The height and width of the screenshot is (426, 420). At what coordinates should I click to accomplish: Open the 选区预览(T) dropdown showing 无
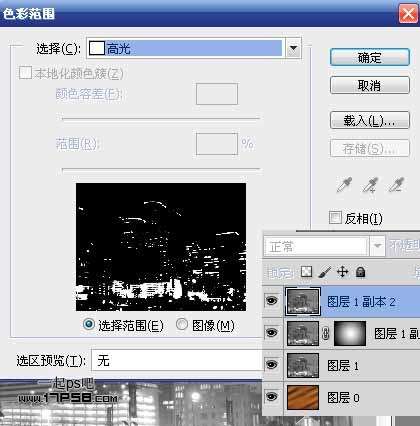click(177, 360)
